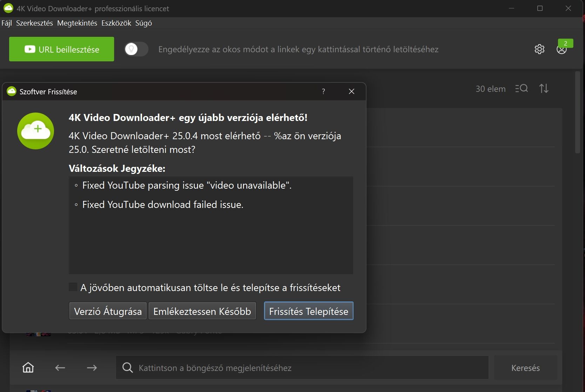Click the main window vertical scrollbar

point(578,112)
